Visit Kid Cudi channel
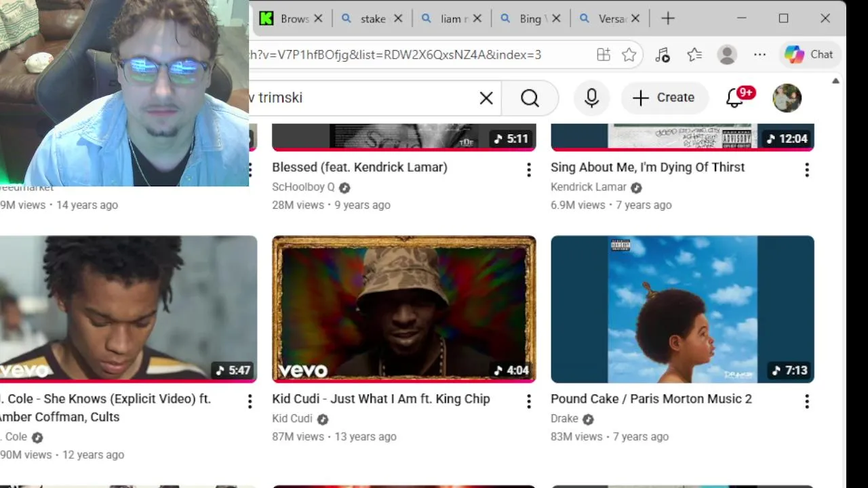 (292, 419)
